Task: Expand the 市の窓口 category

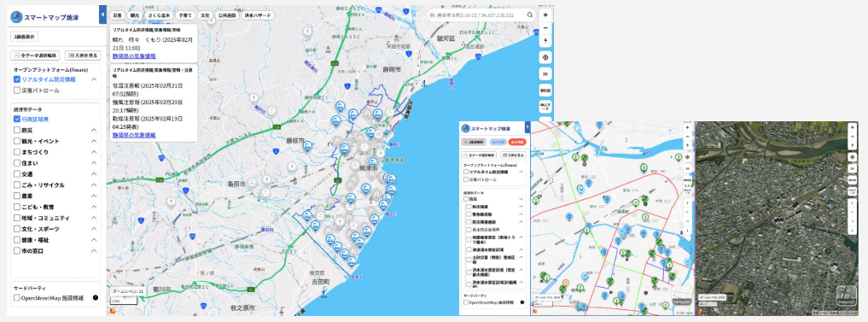Action: click(x=94, y=250)
